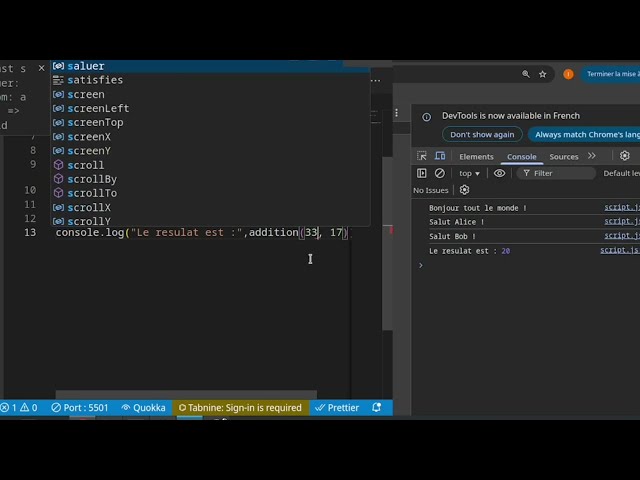Click the 'No Issues' label
The height and width of the screenshot is (480, 640).
[431, 190]
